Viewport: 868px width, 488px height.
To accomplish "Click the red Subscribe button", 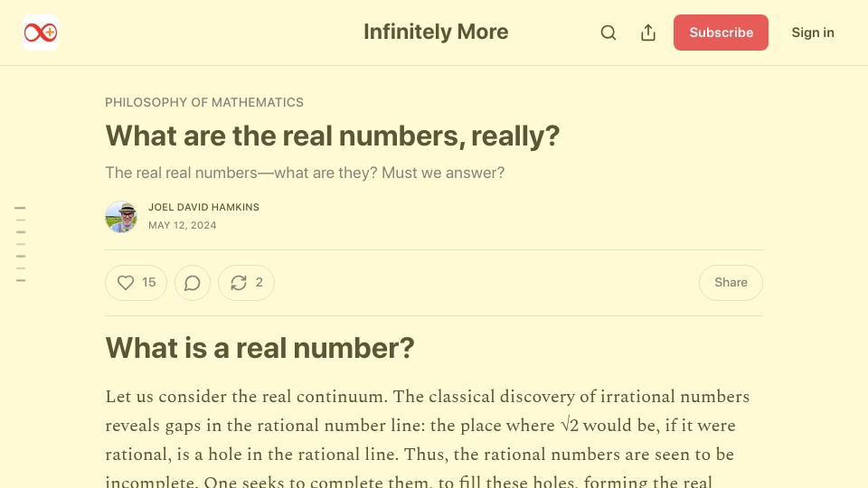I will tap(721, 33).
